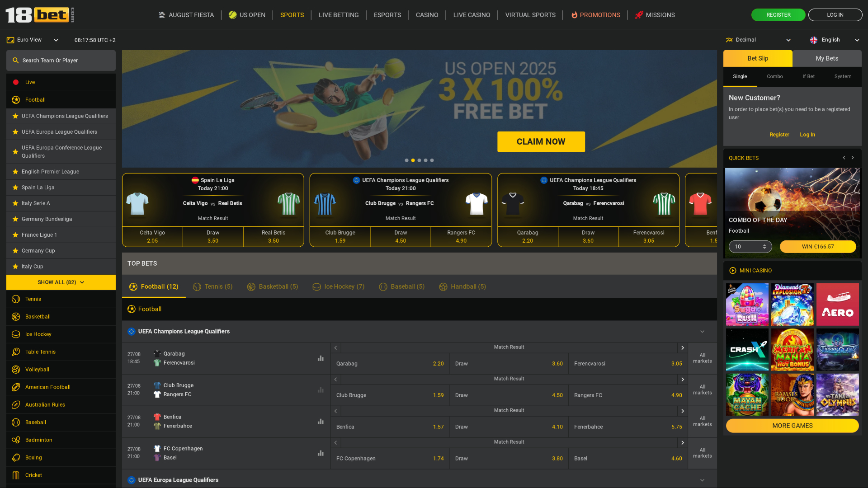Click the green REGISTER button
This screenshot has width=868, height=488.
[778, 14]
